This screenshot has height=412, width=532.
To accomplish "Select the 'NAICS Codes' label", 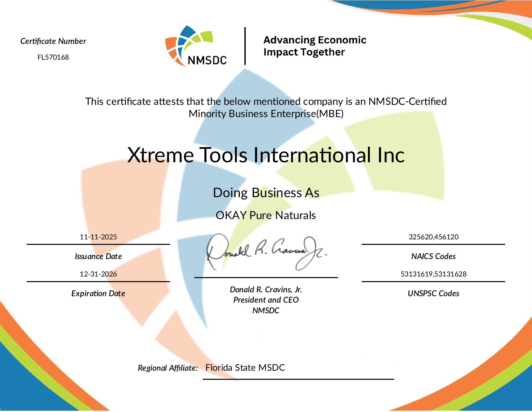I will (433, 256).
